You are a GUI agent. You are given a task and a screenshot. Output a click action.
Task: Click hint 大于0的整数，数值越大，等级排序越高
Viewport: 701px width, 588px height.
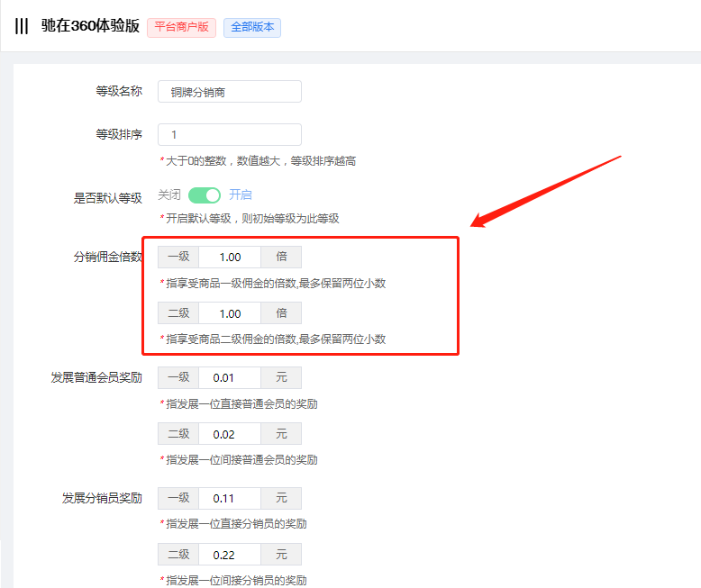point(258,161)
